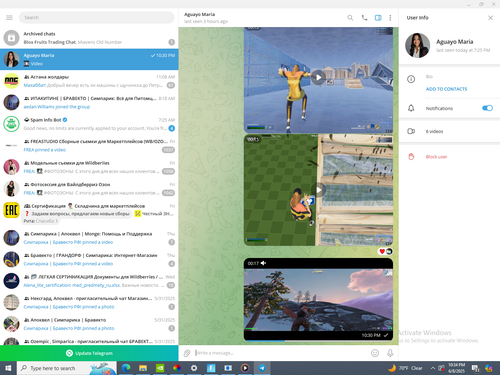Click the Spam Info Bot avatar

point(11,124)
